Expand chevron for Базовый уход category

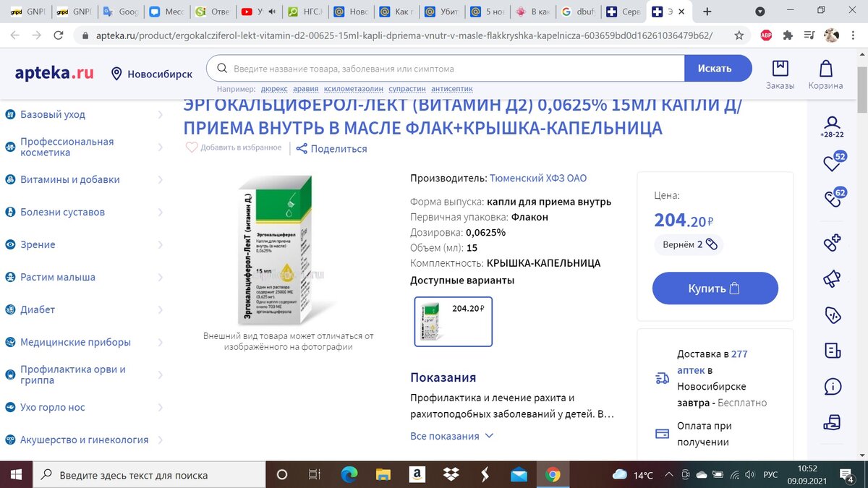(x=160, y=114)
